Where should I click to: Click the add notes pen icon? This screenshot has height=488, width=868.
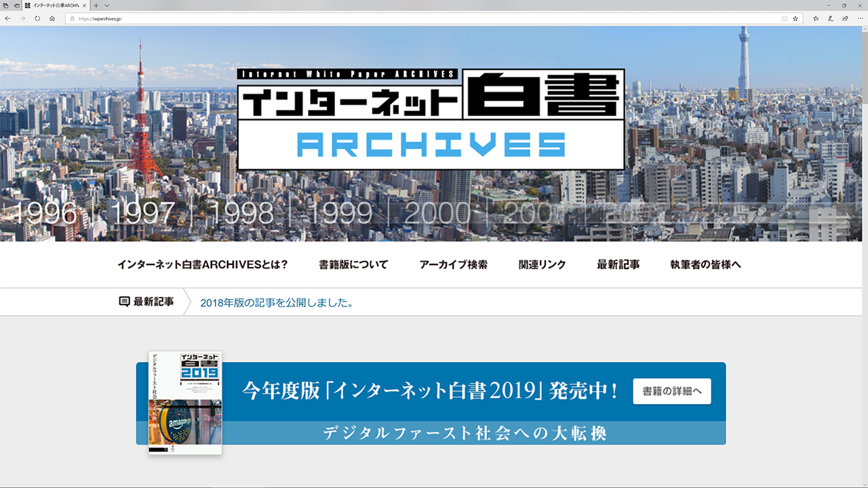click(x=830, y=18)
